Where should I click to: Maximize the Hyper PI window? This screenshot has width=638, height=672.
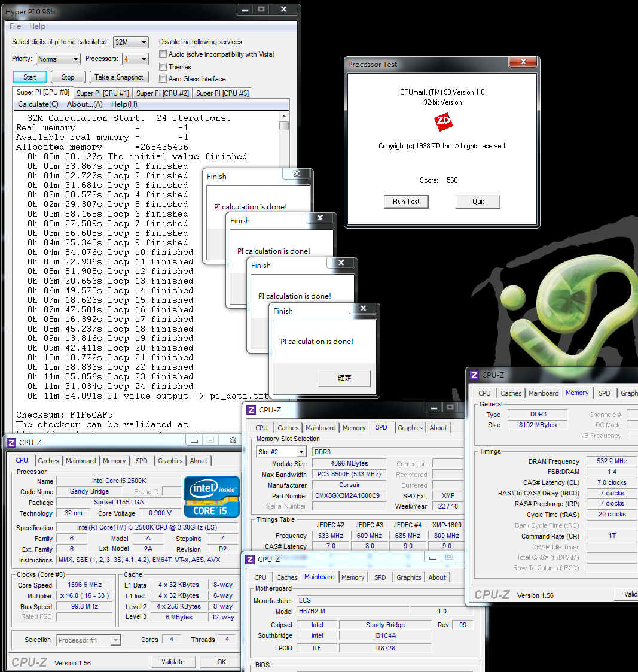click(x=261, y=9)
